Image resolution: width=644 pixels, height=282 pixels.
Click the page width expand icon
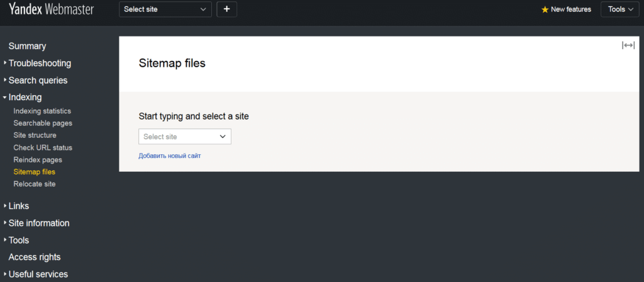(628, 45)
